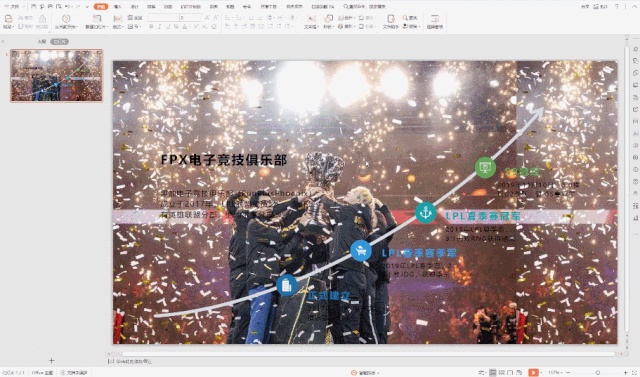This screenshot has width=640, height=377.
Task: Open the Insert ribbon tab
Action: (x=118, y=7)
